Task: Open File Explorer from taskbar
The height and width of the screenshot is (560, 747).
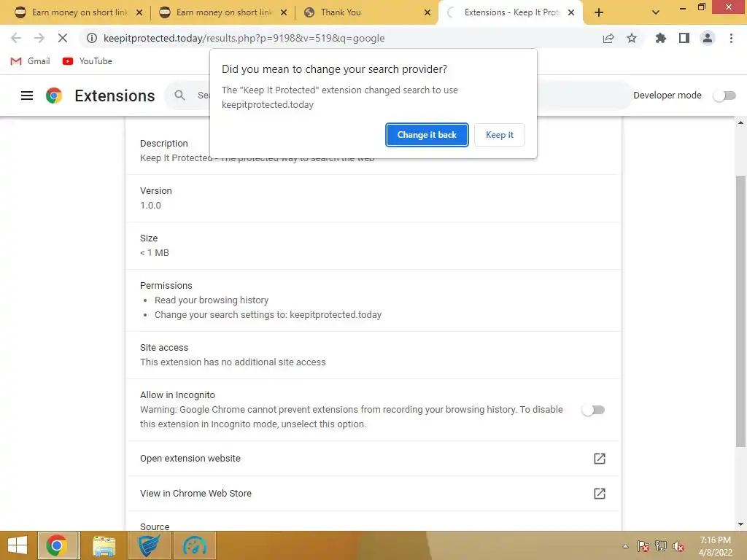Action: 104,545
